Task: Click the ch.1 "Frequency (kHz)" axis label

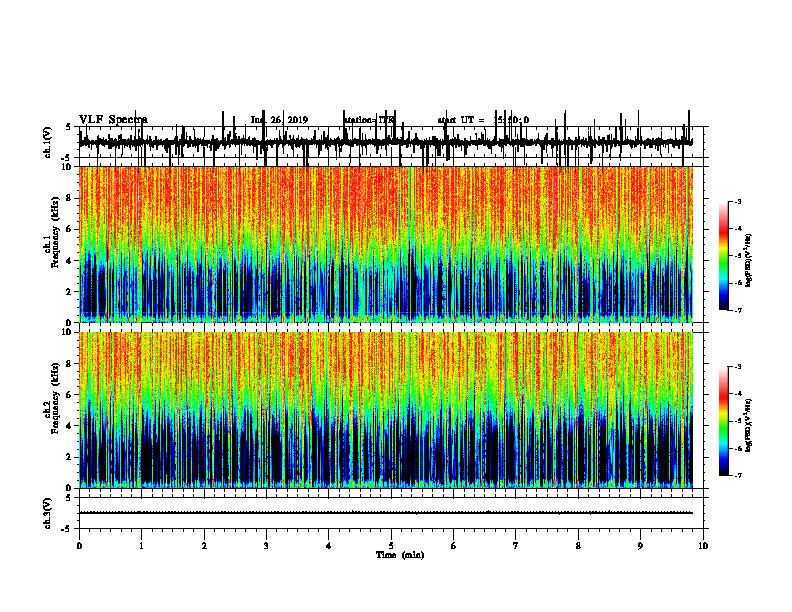Action: coord(55,233)
